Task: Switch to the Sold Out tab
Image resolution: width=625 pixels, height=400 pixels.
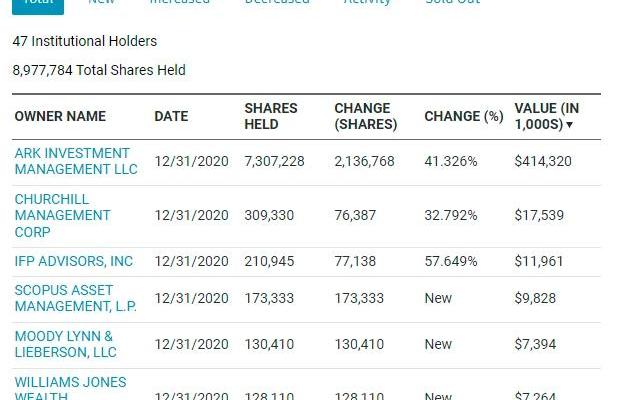Action: (x=453, y=3)
